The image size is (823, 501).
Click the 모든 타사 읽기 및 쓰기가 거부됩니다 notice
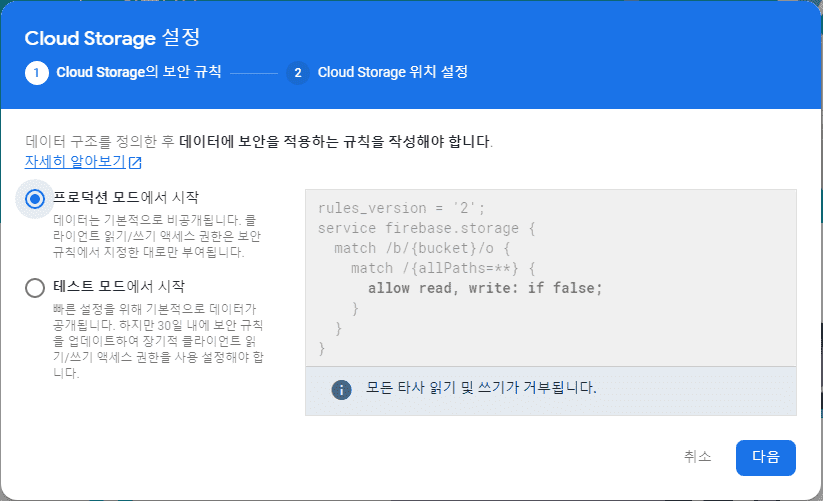[x=481, y=388]
